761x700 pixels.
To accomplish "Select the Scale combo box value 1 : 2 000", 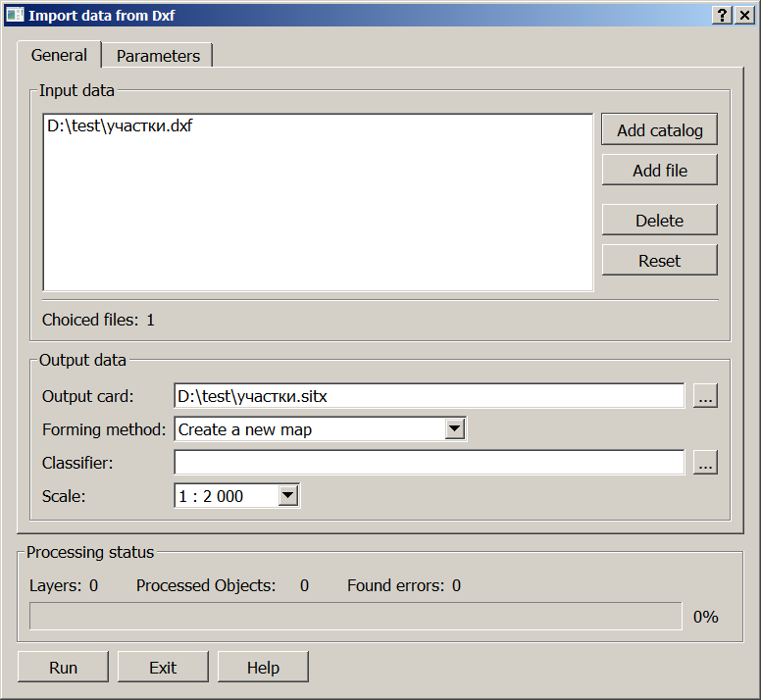I will 226,496.
